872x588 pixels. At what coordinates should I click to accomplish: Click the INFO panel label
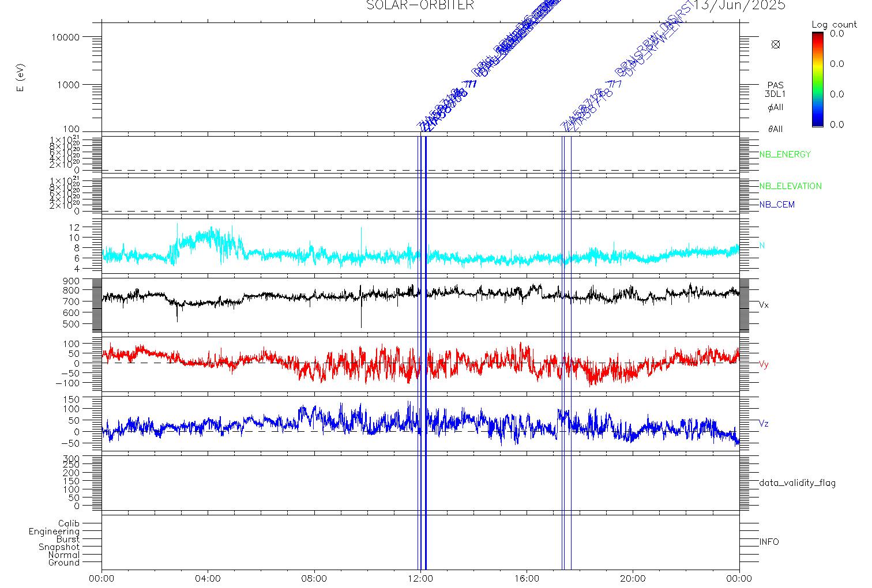click(x=769, y=542)
